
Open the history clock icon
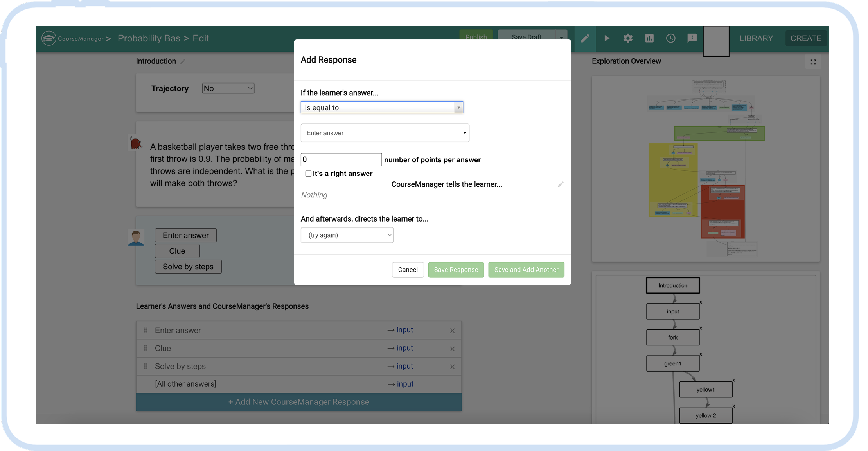tap(670, 38)
